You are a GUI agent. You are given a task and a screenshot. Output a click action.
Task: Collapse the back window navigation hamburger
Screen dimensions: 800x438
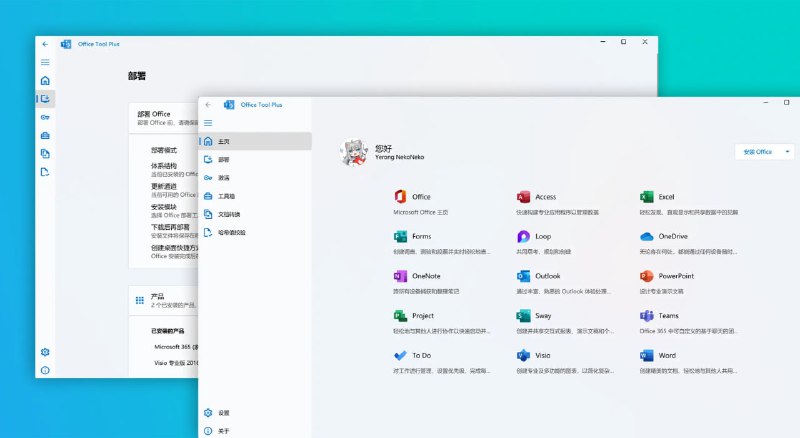pos(45,62)
